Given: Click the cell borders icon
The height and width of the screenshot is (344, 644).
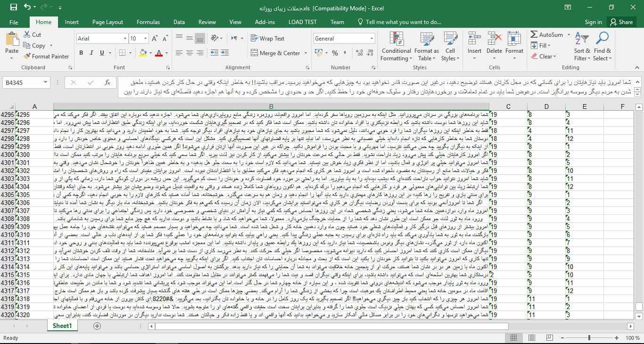Looking at the screenshot, I should click(121, 53).
